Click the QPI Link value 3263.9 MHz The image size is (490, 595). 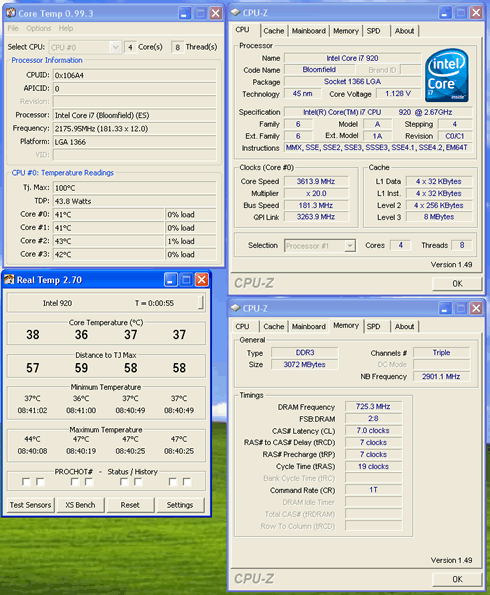(x=316, y=217)
